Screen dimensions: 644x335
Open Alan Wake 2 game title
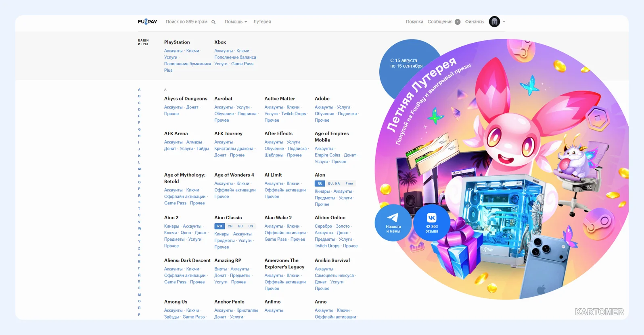coord(278,217)
